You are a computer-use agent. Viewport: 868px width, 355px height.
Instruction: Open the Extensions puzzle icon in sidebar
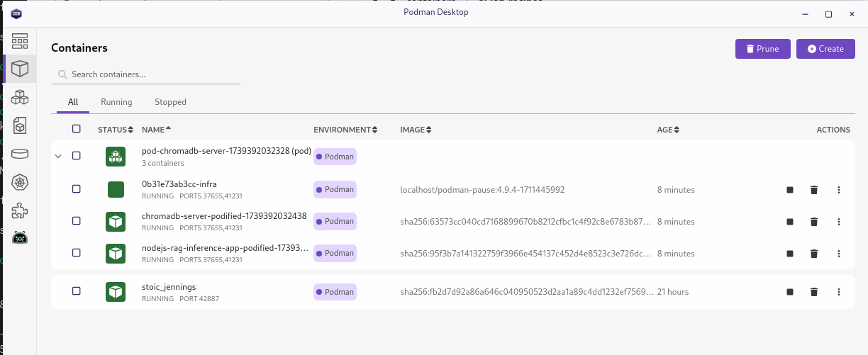coord(20,210)
